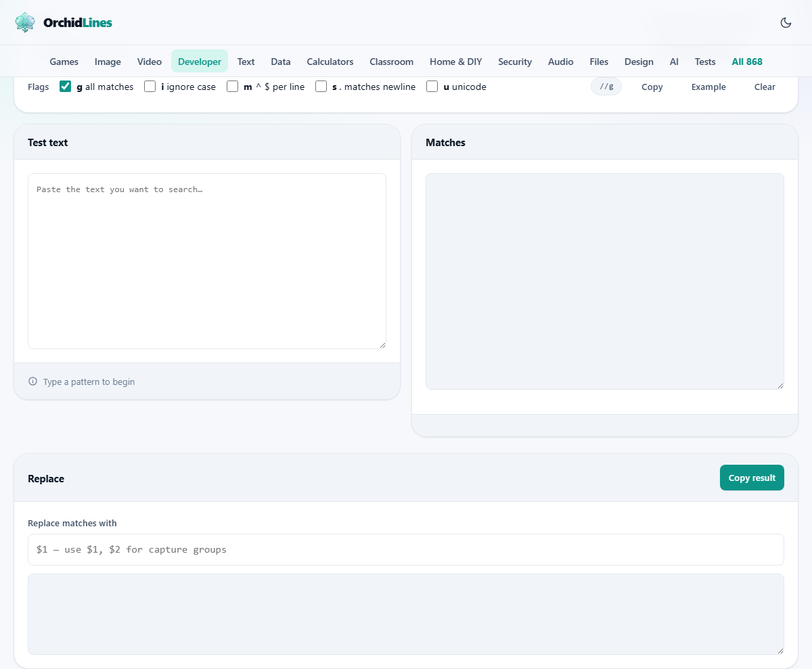Select the Developer category tab
The height and width of the screenshot is (669, 812).
tap(200, 62)
